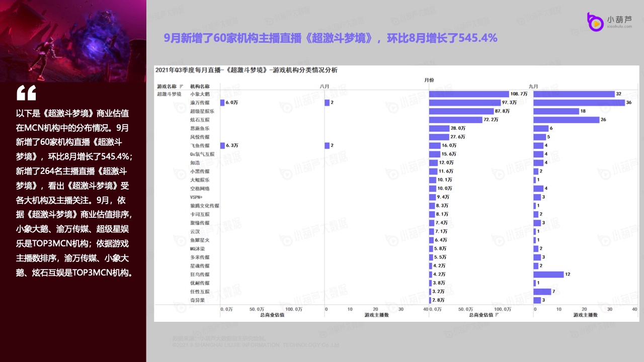644x362 pixels.
Task: Click the 机构名称 column header
Action: pyautogui.click(x=200, y=86)
